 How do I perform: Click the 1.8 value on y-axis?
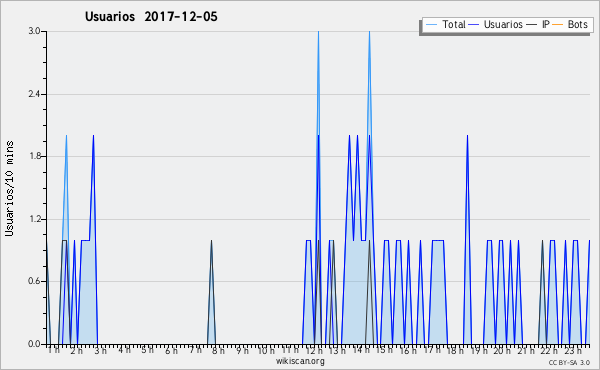coord(34,156)
